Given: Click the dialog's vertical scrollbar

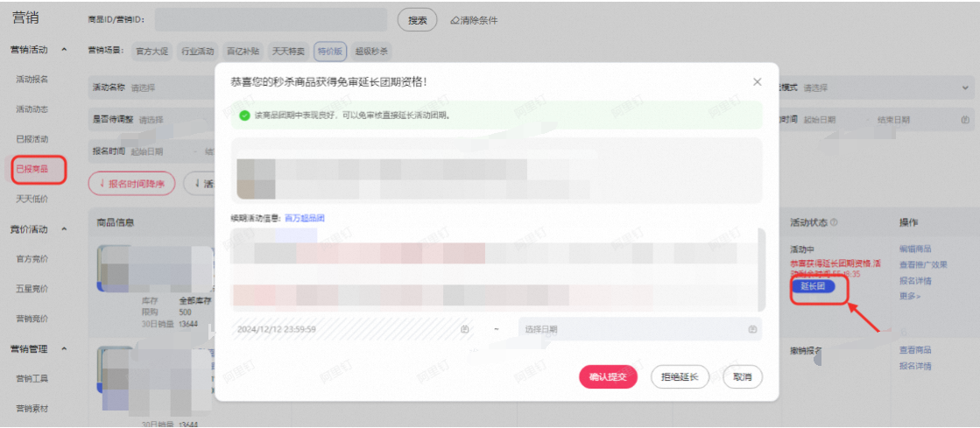Looking at the screenshot, I should [x=761, y=270].
